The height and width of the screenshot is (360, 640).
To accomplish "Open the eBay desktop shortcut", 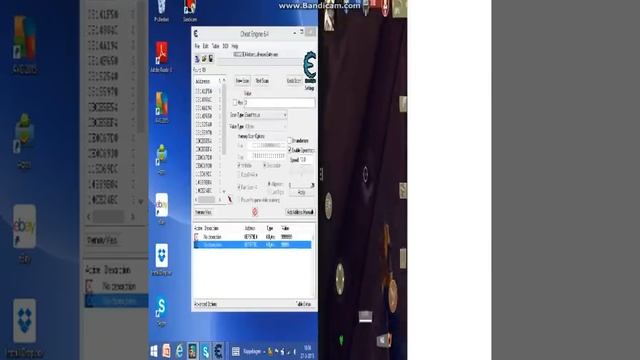I will (x=162, y=208).
